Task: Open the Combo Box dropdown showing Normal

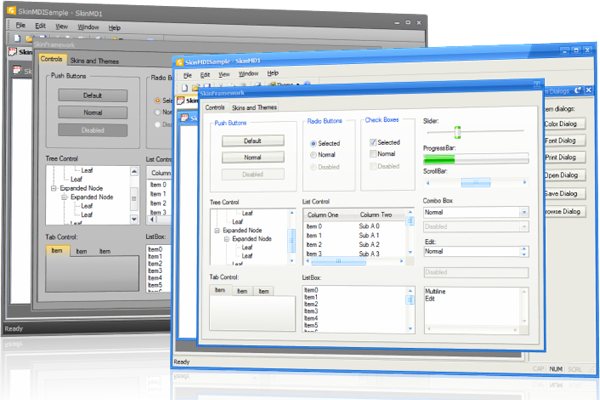Action: [x=523, y=213]
